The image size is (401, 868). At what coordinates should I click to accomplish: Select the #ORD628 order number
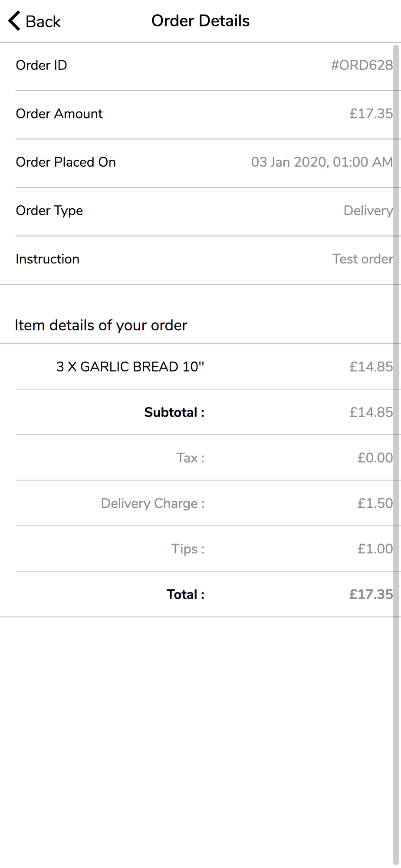point(362,65)
